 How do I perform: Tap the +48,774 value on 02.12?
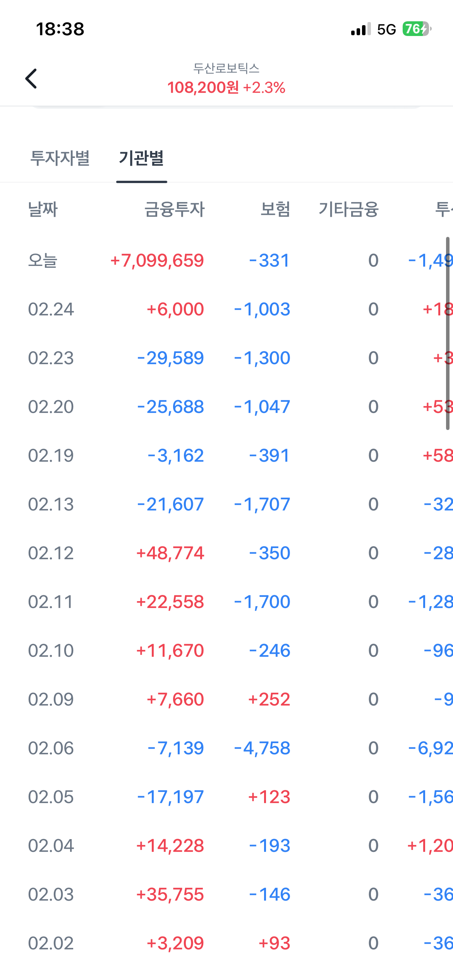tap(170, 553)
